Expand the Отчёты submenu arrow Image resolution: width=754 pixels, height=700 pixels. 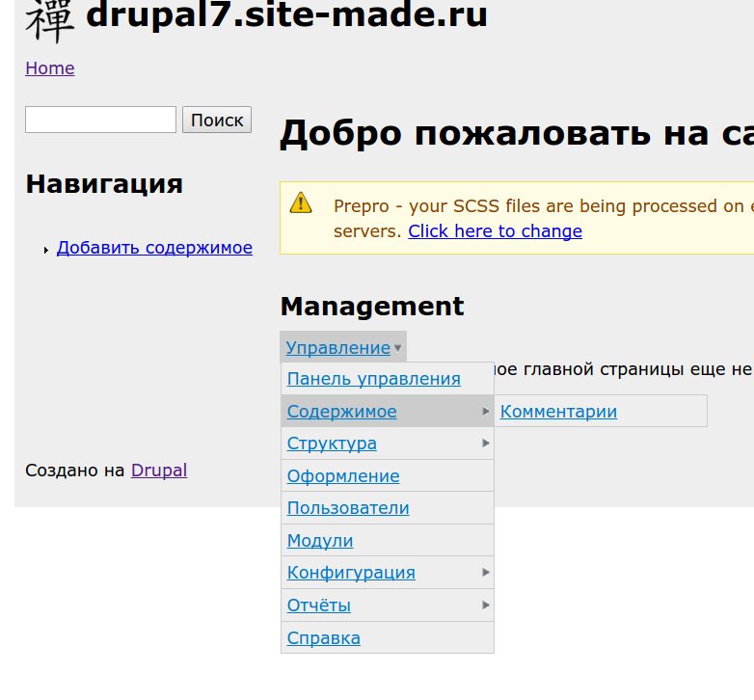486,605
